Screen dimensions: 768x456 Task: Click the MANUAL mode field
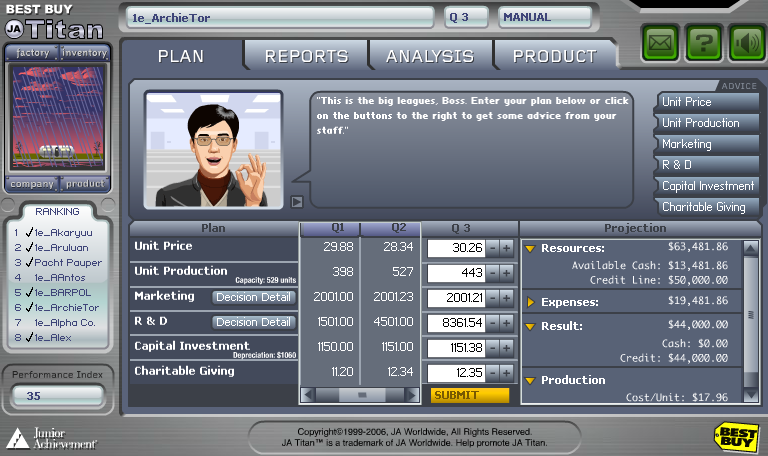pyautogui.click(x=545, y=18)
